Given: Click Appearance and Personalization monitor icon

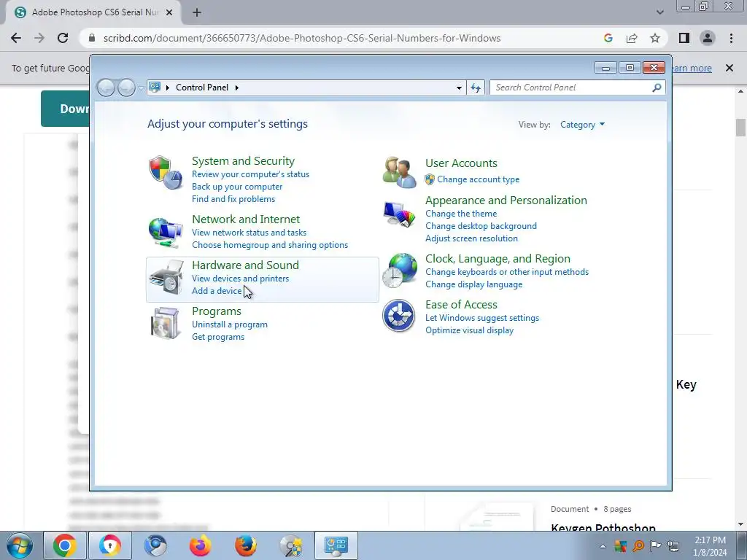Looking at the screenshot, I should (x=399, y=214).
